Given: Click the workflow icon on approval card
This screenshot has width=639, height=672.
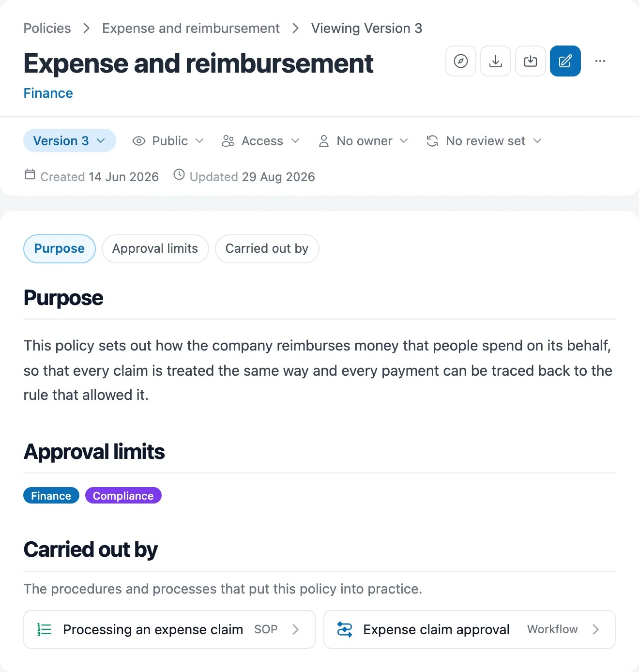Looking at the screenshot, I should coord(345,629).
